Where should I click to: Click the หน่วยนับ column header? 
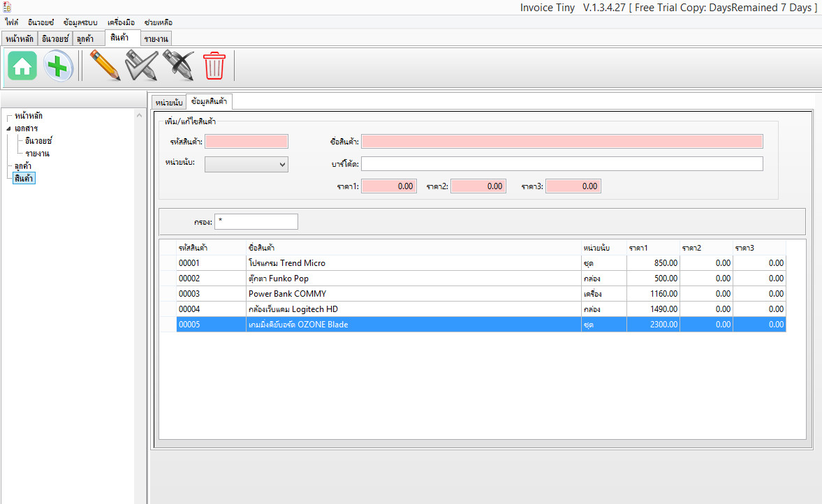(x=604, y=248)
